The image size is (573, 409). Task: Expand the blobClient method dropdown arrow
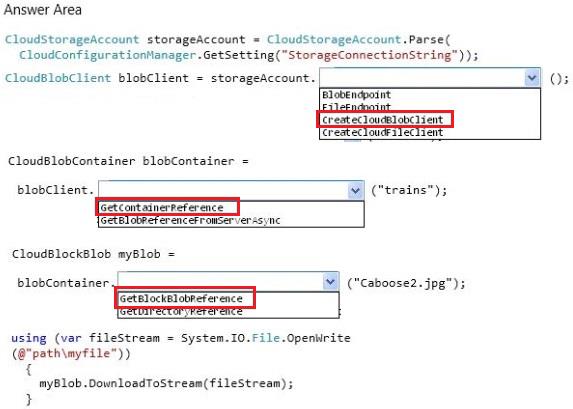(x=355, y=190)
